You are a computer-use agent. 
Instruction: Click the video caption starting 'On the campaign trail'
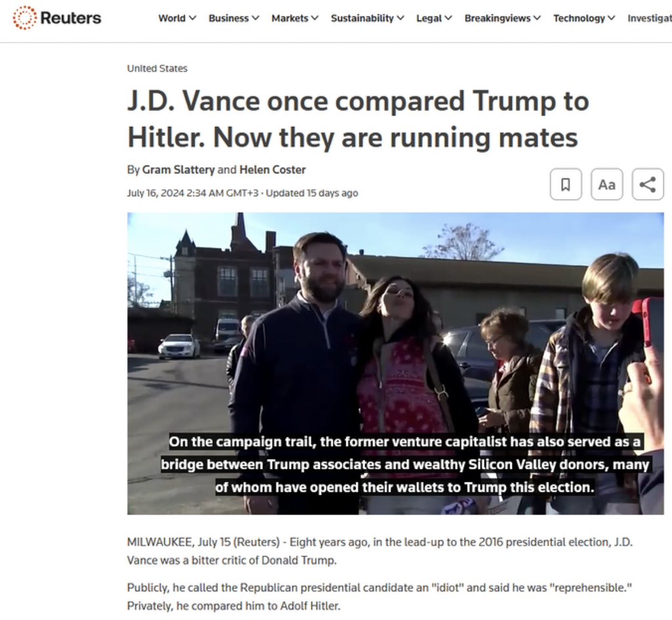405,464
